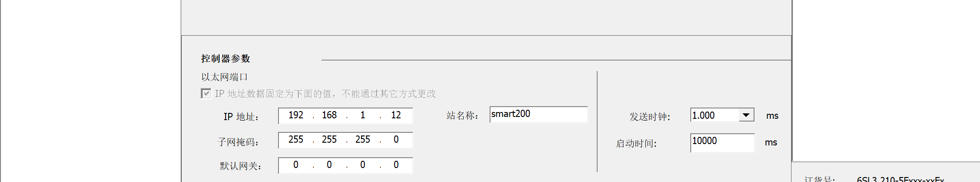The image size is (980, 182).
Task: Click the 以太网端口 label
Action: (224, 77)
